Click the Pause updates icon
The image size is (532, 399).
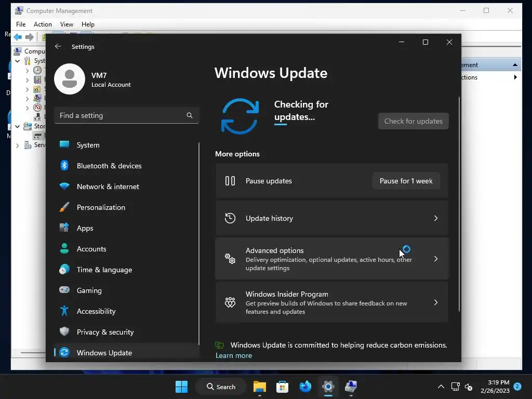coord(230,181)
